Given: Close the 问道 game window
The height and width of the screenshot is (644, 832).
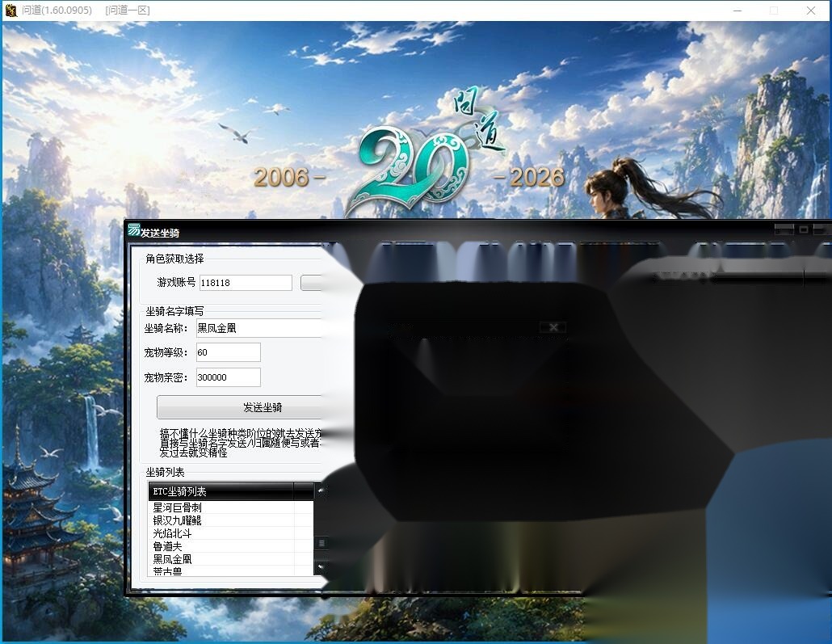Looking at the screenshot, I should point(811,11).
